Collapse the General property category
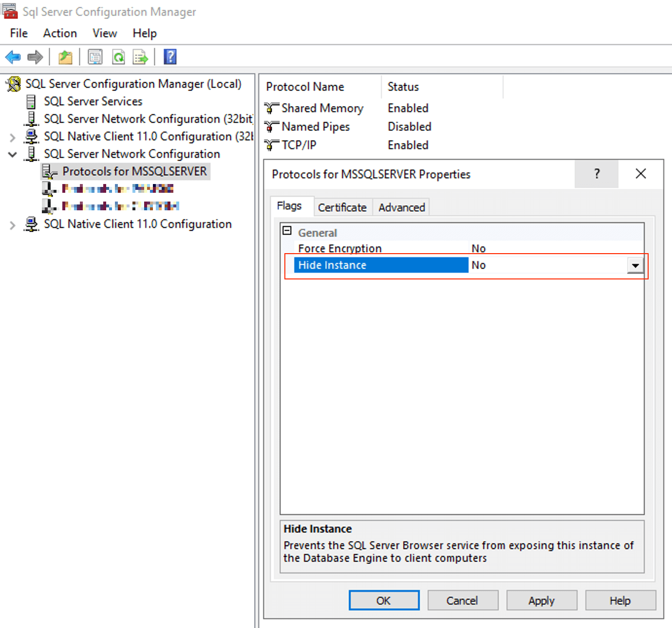 coord(287,231)
